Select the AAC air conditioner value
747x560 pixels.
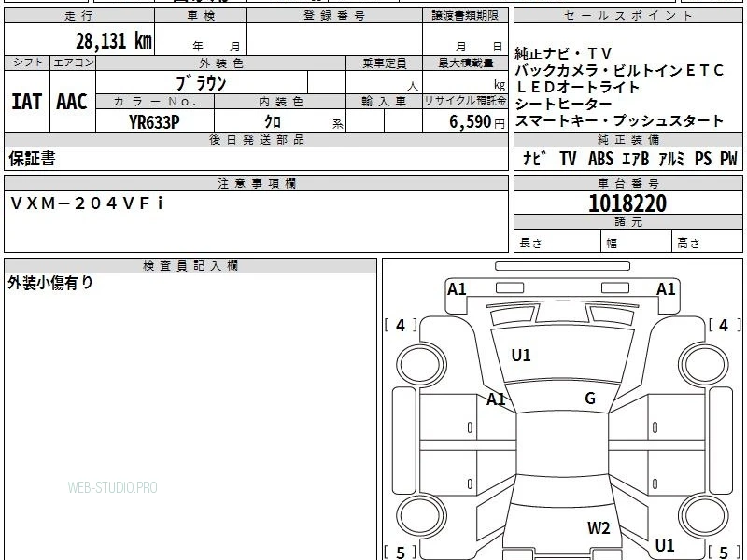coord(72,102)
